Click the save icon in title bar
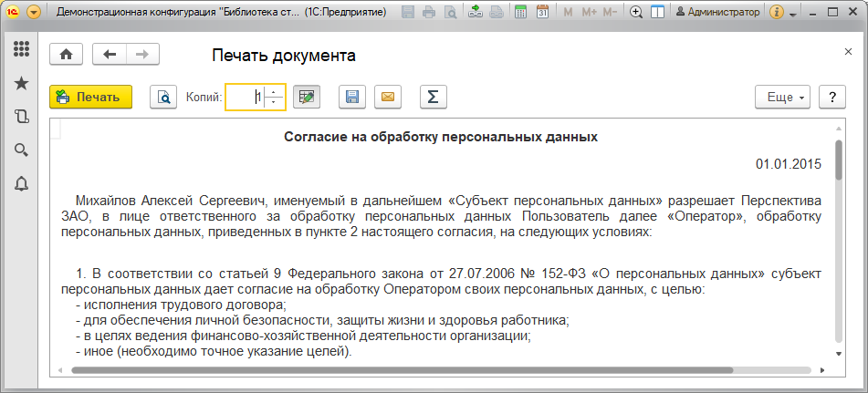The height and width of the screenshot is (393, 868). [409, 12]
